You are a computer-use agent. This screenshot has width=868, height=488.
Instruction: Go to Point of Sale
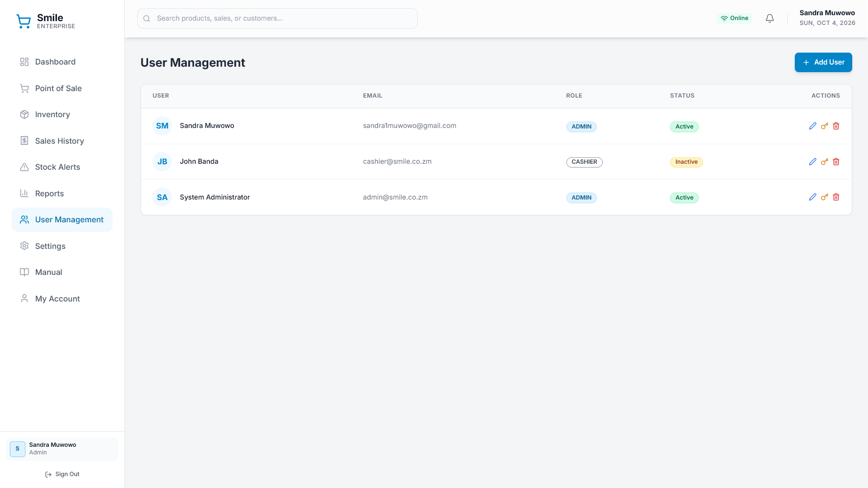tap(62, 88)
